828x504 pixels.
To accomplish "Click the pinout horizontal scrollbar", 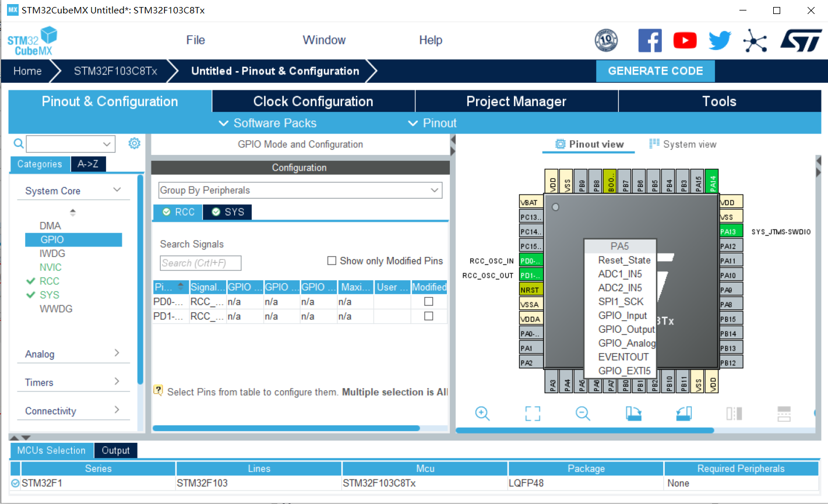I will (584, 431).
